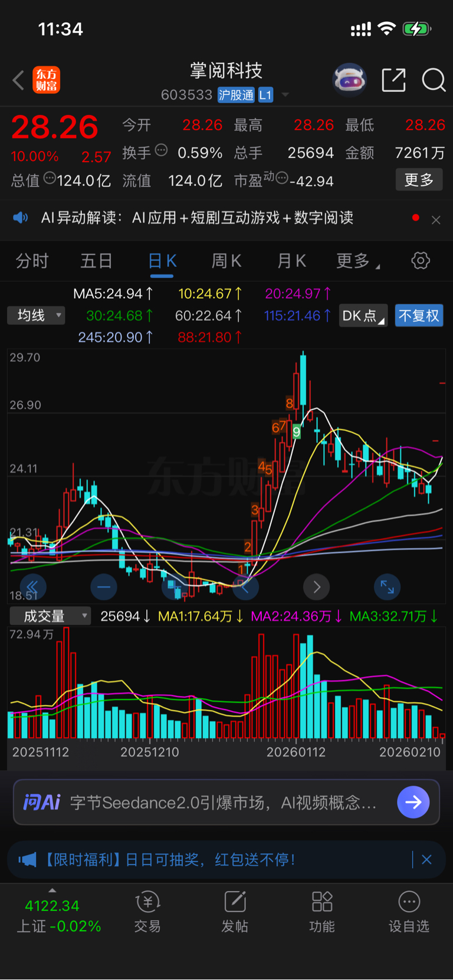Tap the info icon next to 市盈
This screenshot has width=453, height=980.
(282, 177)
